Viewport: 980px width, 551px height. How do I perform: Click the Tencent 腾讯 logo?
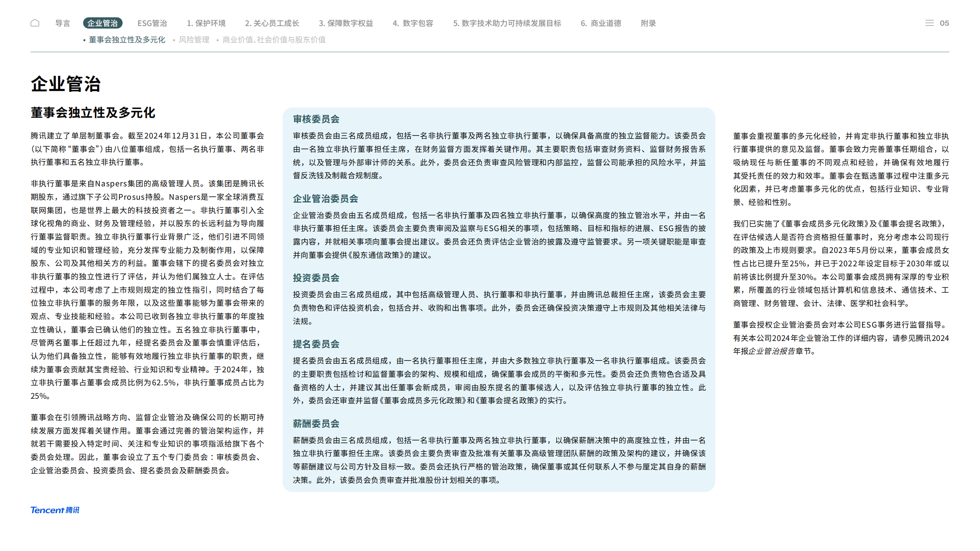pos(55,510)
